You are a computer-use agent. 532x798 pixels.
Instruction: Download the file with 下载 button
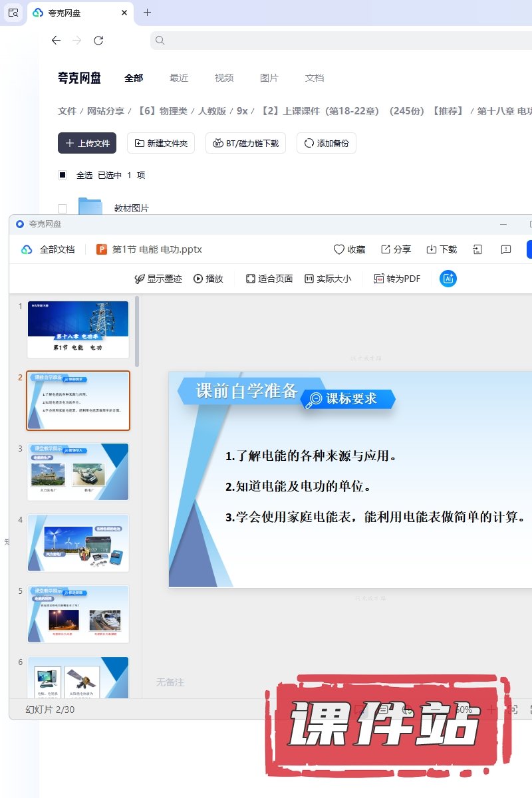pyautogui.click(x=442, y=249)
